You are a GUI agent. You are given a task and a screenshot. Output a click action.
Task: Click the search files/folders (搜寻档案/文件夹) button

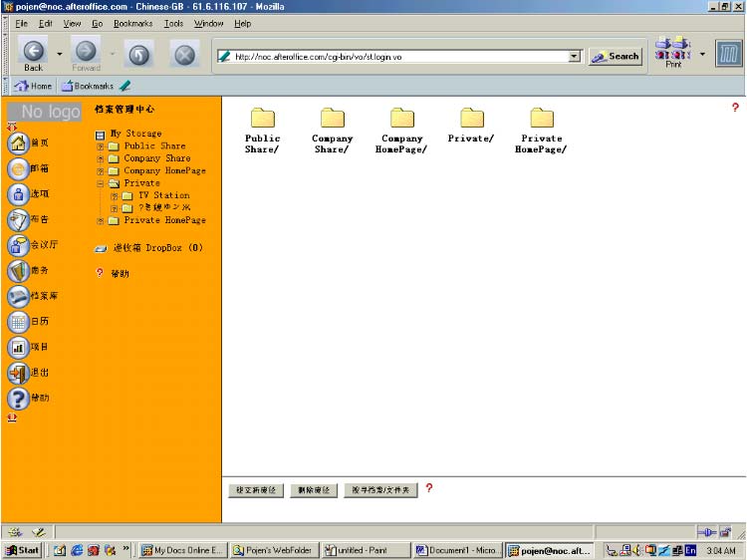380,490
